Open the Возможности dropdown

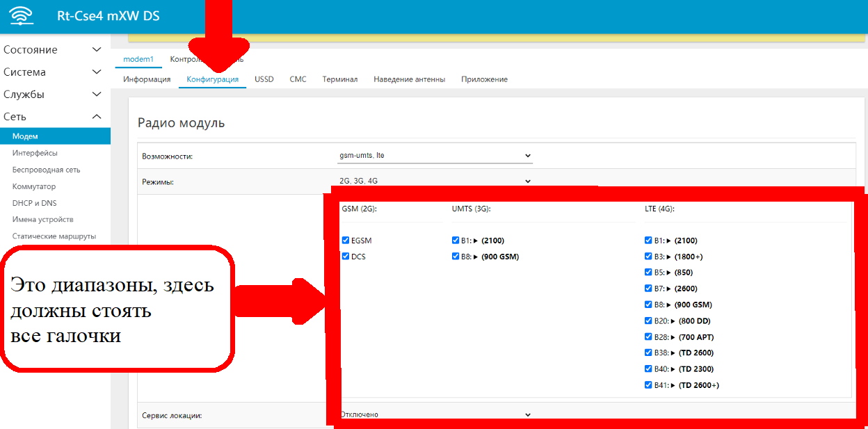(x=435, y=156)
